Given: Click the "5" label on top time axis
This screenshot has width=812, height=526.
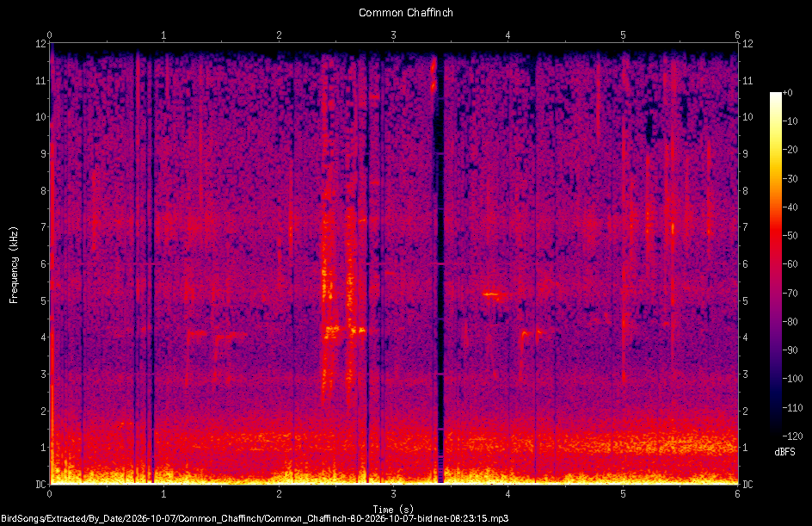Looking at the screenshot, I should pyautogui.click(x=623, y=35).
